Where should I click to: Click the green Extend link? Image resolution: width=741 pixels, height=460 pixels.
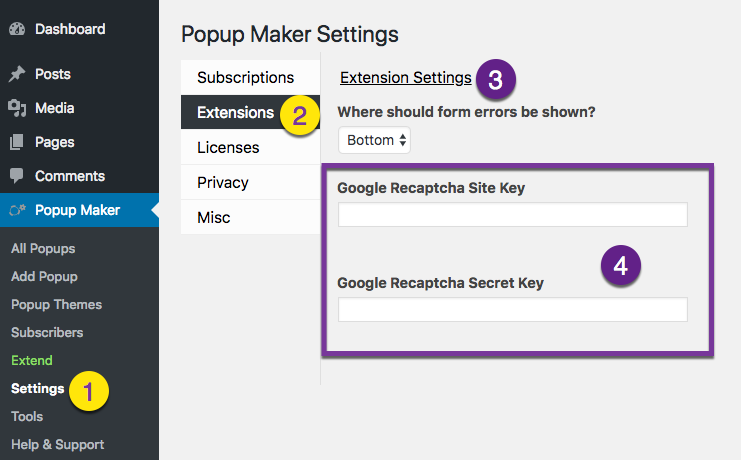pos(32,360)
